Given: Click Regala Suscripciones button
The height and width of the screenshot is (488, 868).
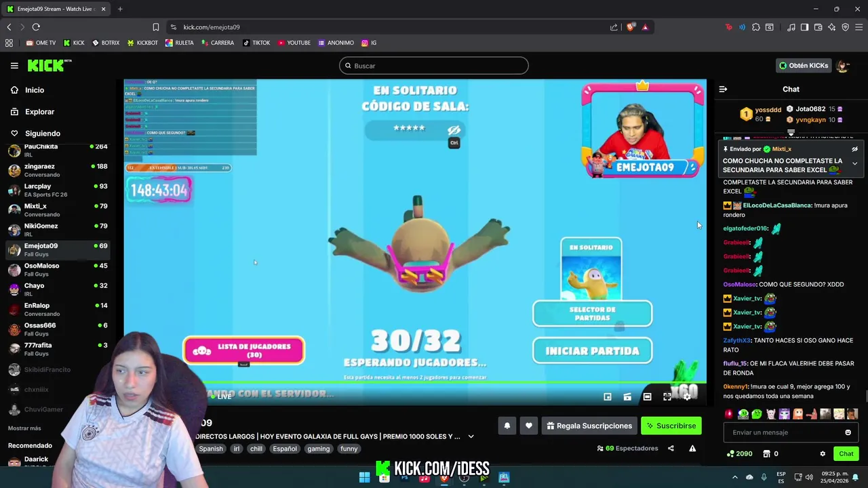Looking at the screenshot, I should pyautogui.click(x=589, y=426).
